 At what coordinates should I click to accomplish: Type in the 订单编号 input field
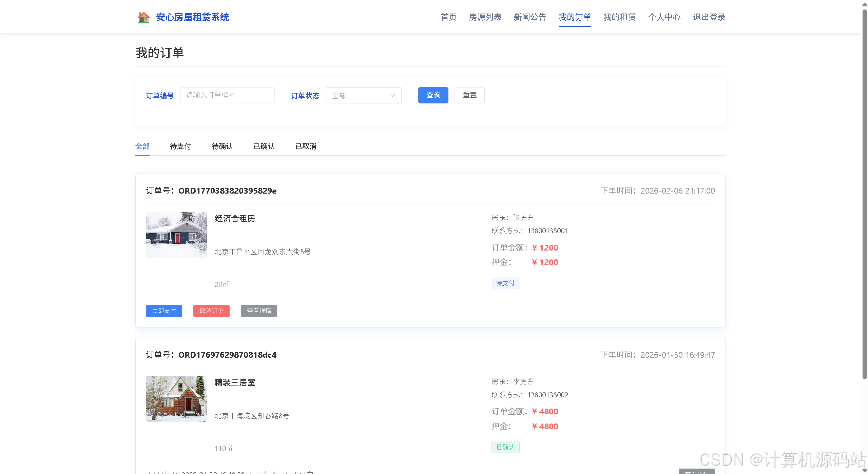coord(227,95)
